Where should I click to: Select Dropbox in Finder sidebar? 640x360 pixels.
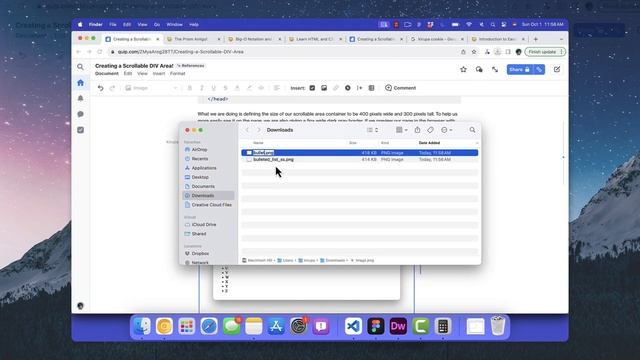pos(200,253)
